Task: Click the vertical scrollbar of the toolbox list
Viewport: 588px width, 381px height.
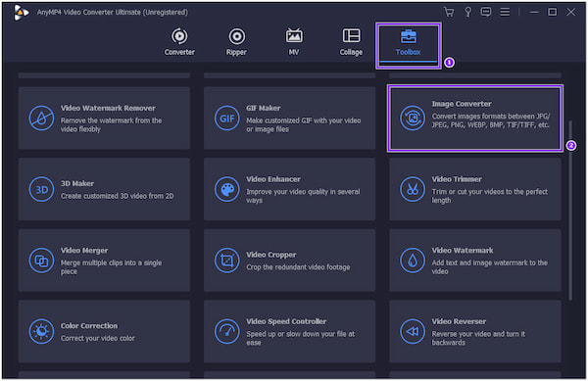Action: coord(570,210)
